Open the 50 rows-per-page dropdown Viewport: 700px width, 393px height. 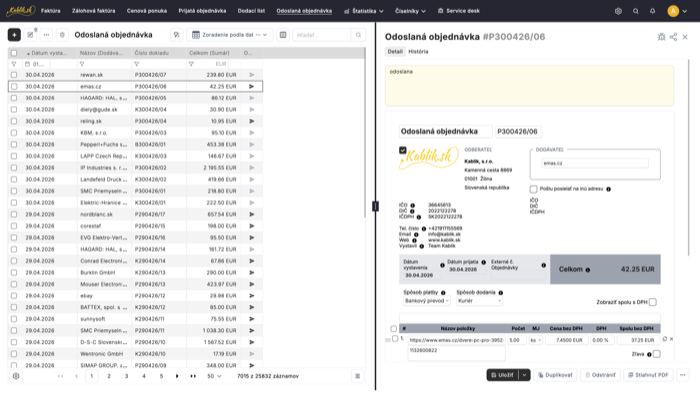[x=214, y=376]
